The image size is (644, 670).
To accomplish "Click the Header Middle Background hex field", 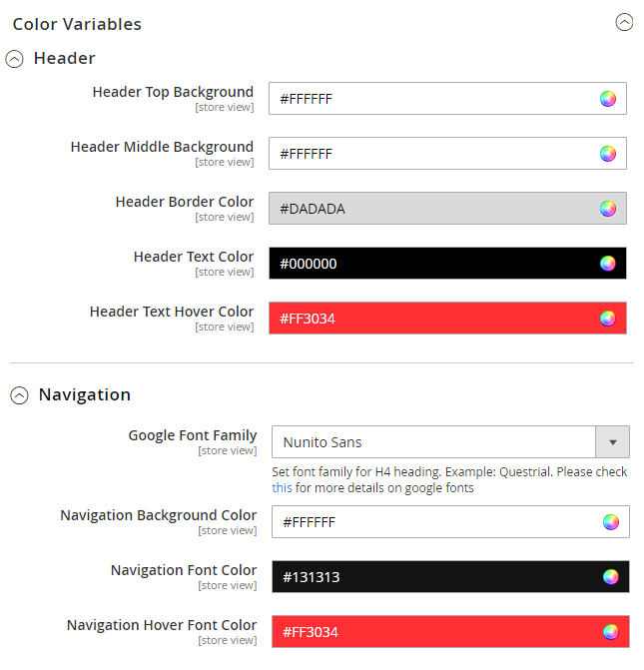I will (429, 154).
